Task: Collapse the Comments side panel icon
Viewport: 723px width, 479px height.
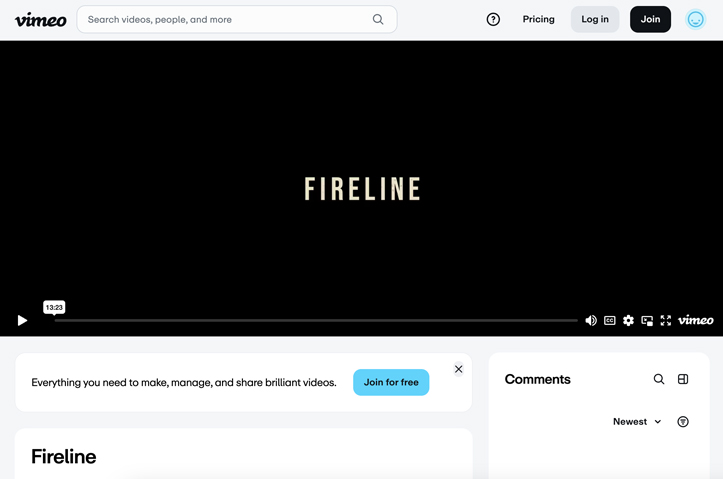Action: tap(683, 379)
